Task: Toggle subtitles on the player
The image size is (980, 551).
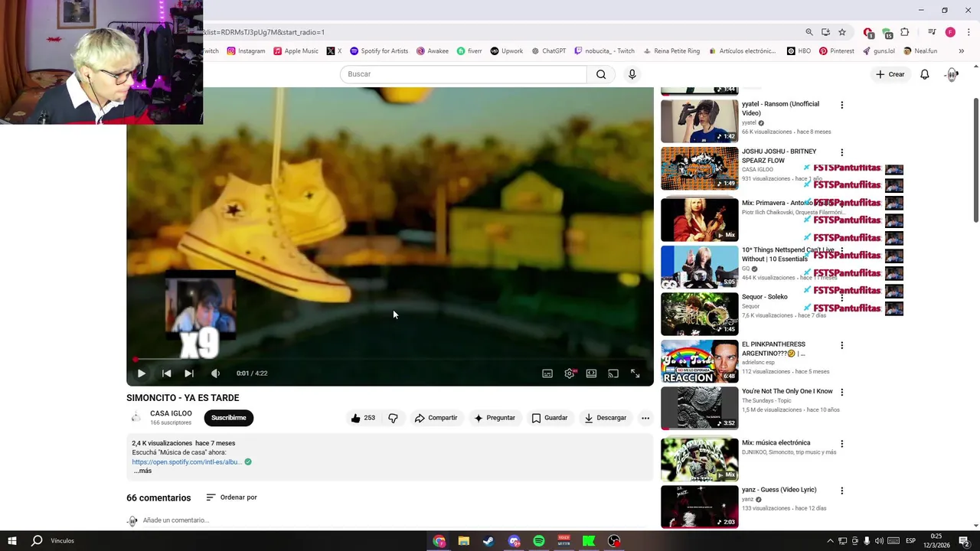Action: (x=547, y=373)
